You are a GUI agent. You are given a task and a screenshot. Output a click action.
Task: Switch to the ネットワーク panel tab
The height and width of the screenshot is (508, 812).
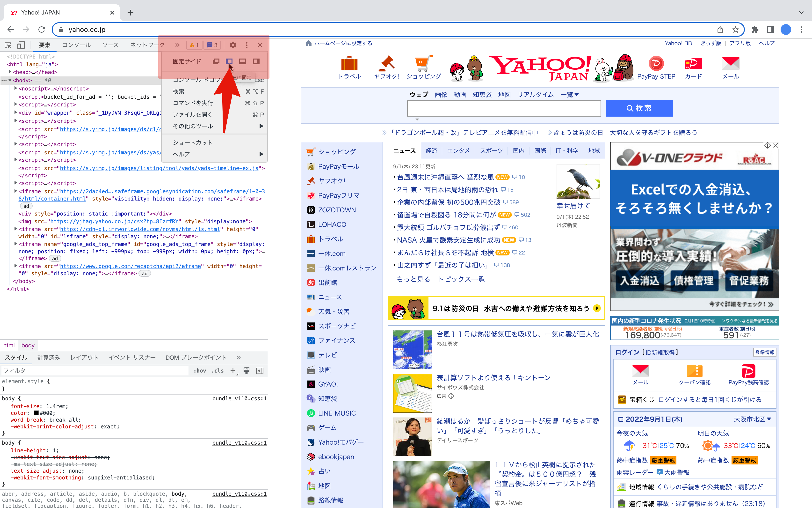pyautogui.click(x=147, y=45)
